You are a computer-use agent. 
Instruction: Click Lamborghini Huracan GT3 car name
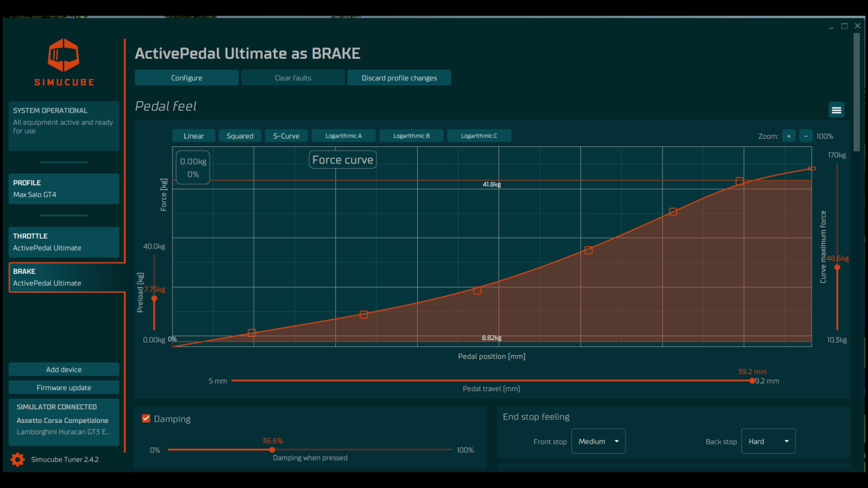click(x=63, y=432)
